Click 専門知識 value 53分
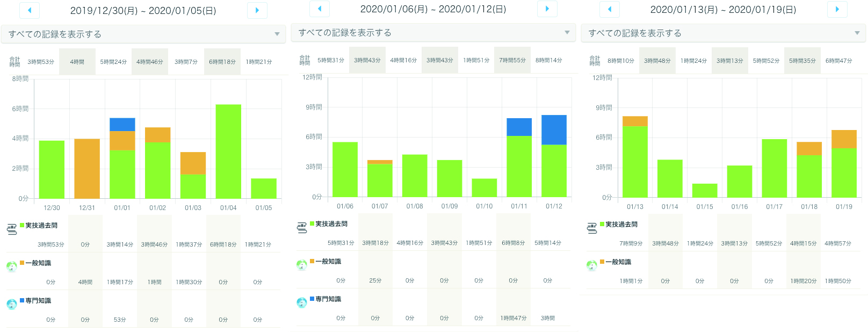This screenshot has height=332, width=868. pos(120,320)
